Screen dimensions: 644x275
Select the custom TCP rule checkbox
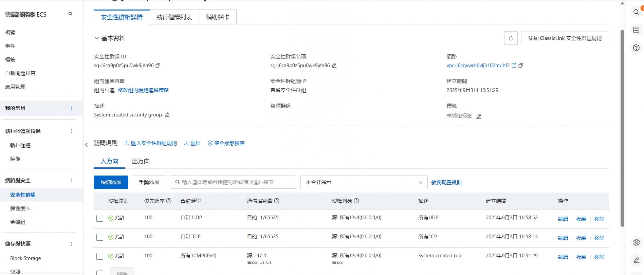click(100, 237)
